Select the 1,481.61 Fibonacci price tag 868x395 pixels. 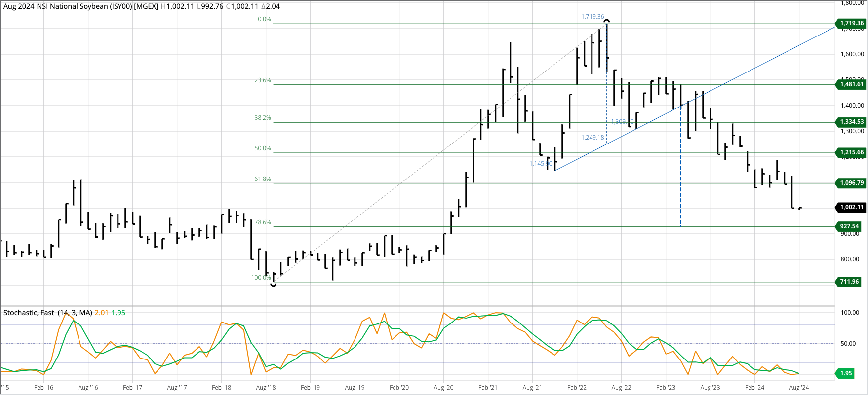click(851, 84)
